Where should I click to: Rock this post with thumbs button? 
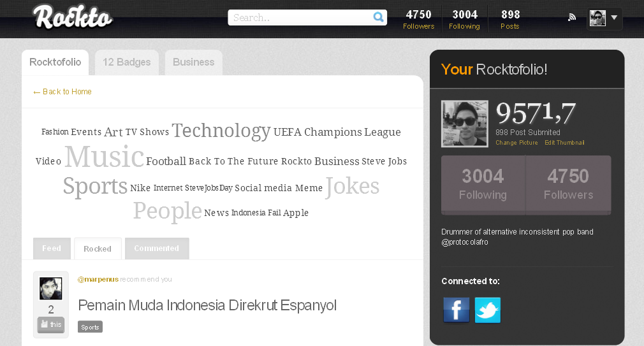(x=51, y=325)
